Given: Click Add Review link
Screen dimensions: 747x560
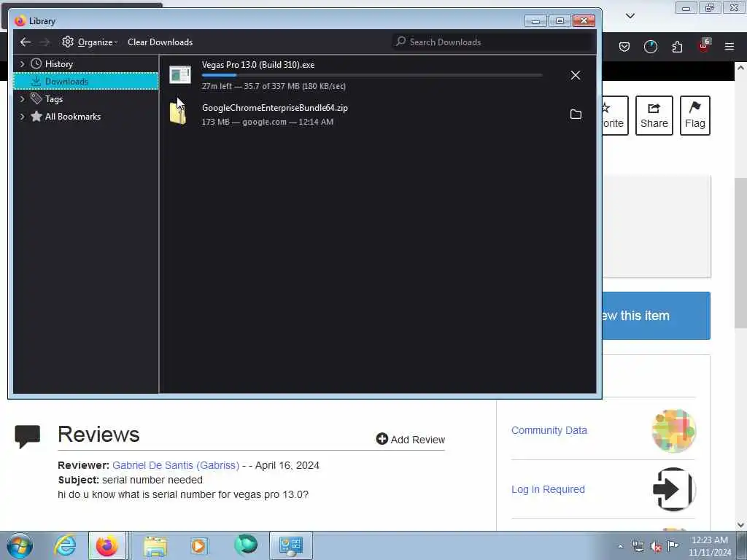Looking at the screenshot, I should 411,440.
